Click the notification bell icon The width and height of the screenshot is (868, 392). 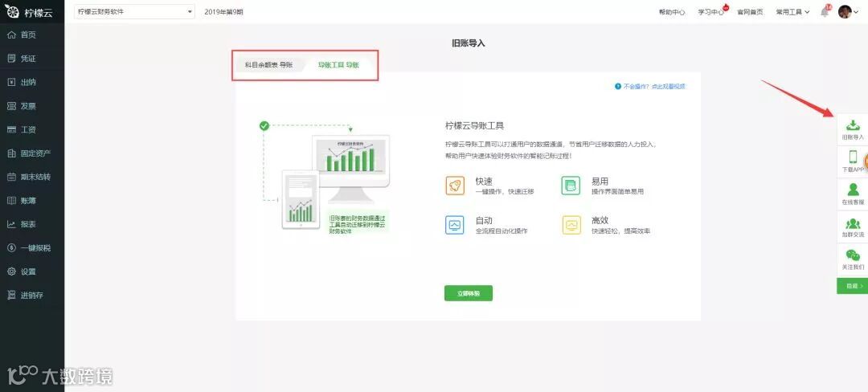click(825, 11)
